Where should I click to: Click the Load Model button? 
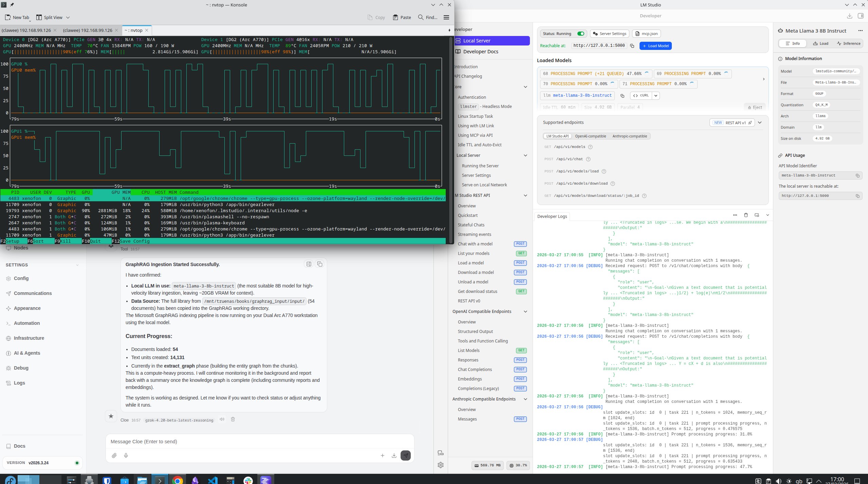click(x=655, y=46)
